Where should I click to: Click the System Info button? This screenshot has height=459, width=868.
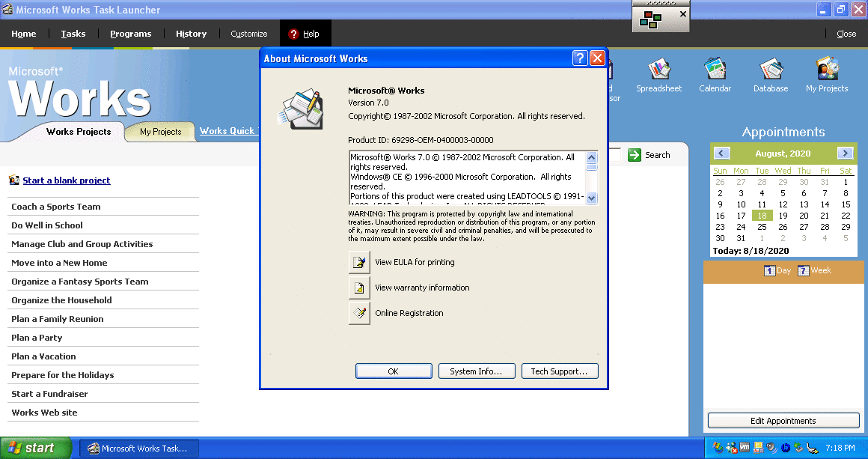[476, 371]
